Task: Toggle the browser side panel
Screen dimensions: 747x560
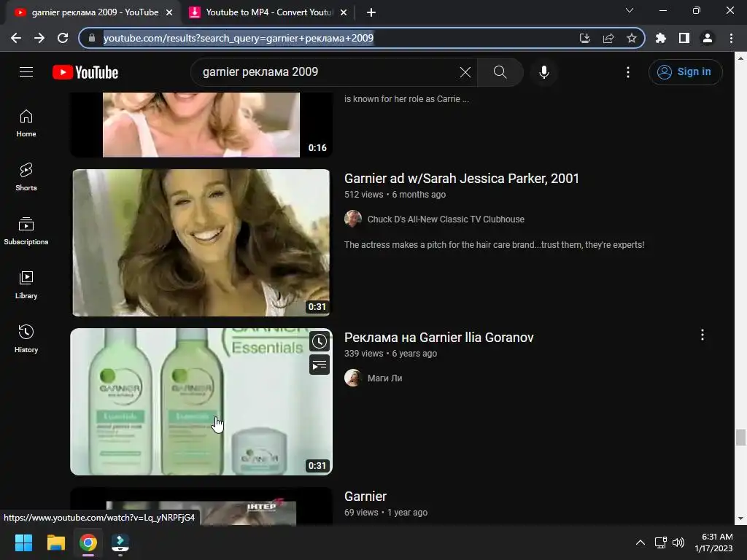Action: [x=684, y=38]
